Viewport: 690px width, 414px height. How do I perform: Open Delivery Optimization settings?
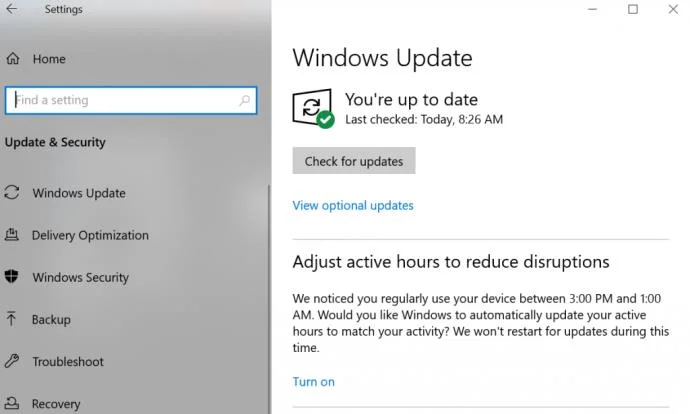coord(90,235)
